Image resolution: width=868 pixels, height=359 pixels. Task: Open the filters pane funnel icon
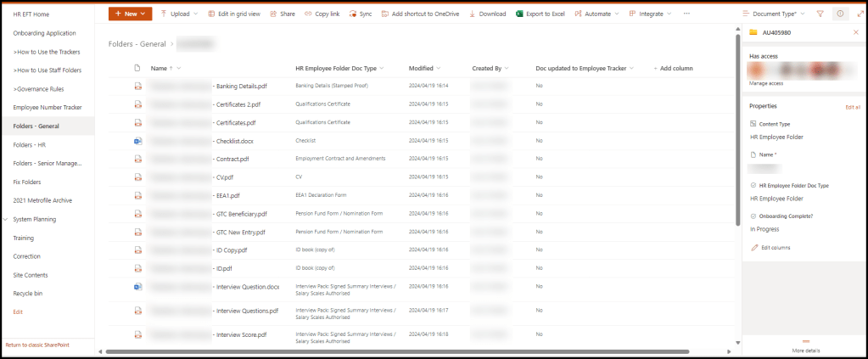pyautogui.click(x=820, y=14)
